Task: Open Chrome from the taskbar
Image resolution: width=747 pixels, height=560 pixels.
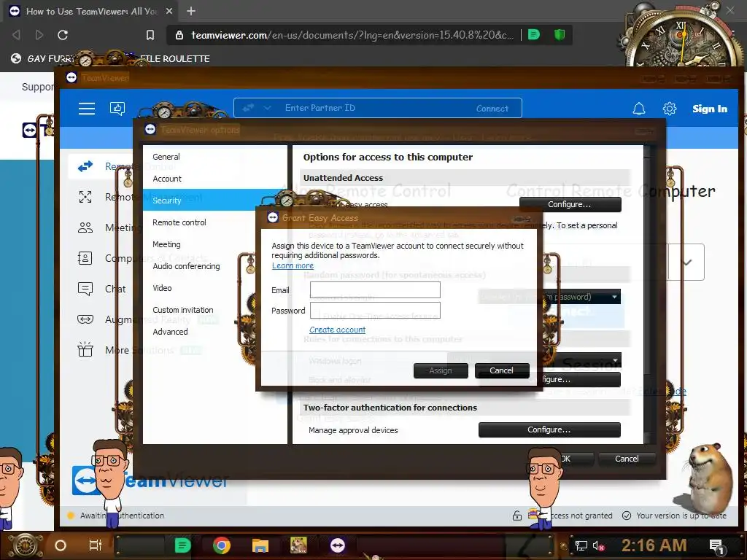Action: coord(222,545)
